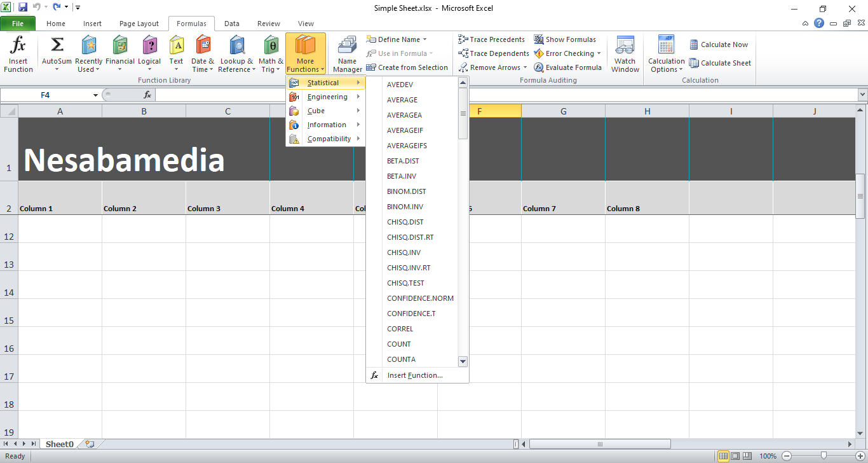Open the Name Box dropdown arrow
The width and height of the screenshot is (868, 463).
pos(96,95)
